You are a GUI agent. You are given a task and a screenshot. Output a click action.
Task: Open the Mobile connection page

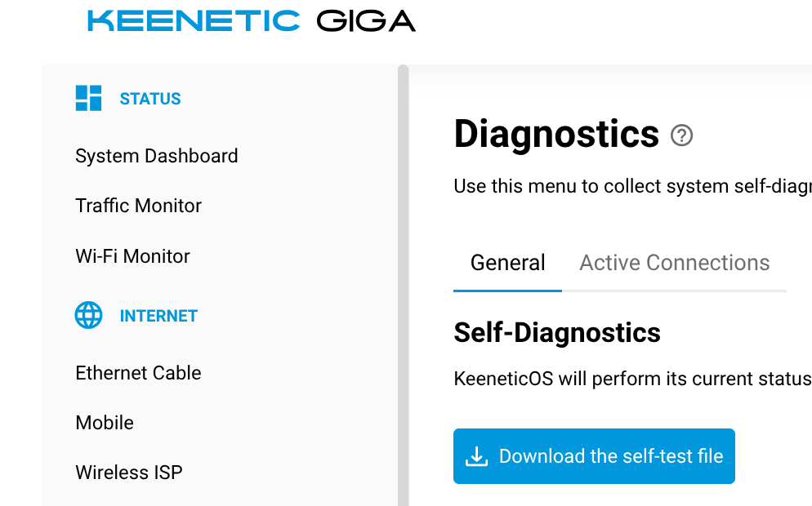click(x=105, y=423)
